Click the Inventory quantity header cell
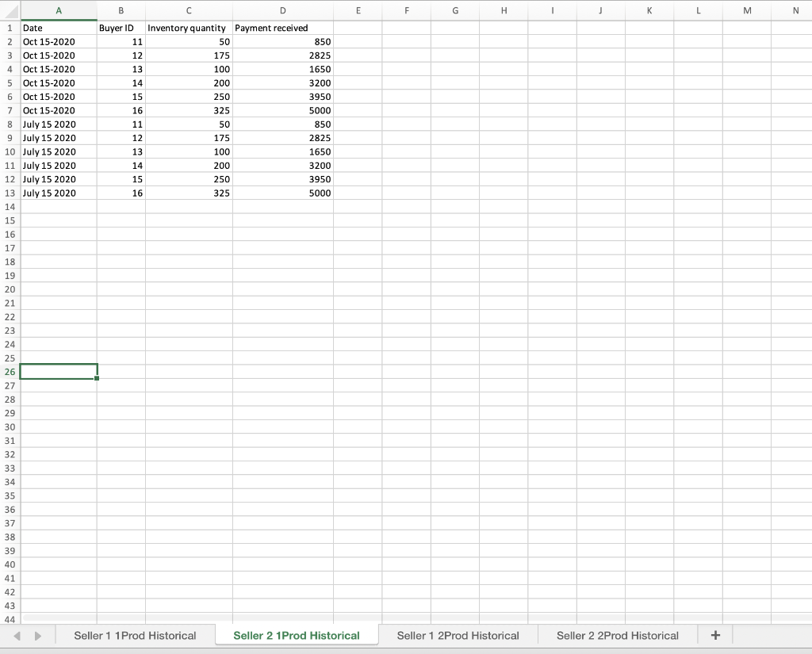 click(x=188, y=28)
